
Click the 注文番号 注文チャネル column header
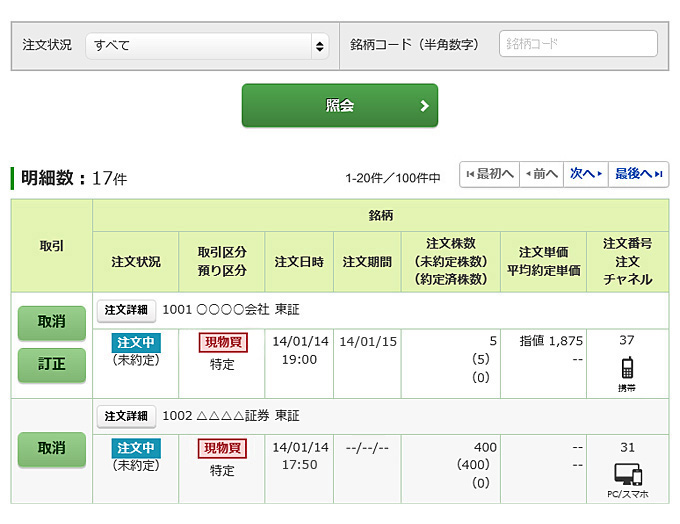point(628,262)
